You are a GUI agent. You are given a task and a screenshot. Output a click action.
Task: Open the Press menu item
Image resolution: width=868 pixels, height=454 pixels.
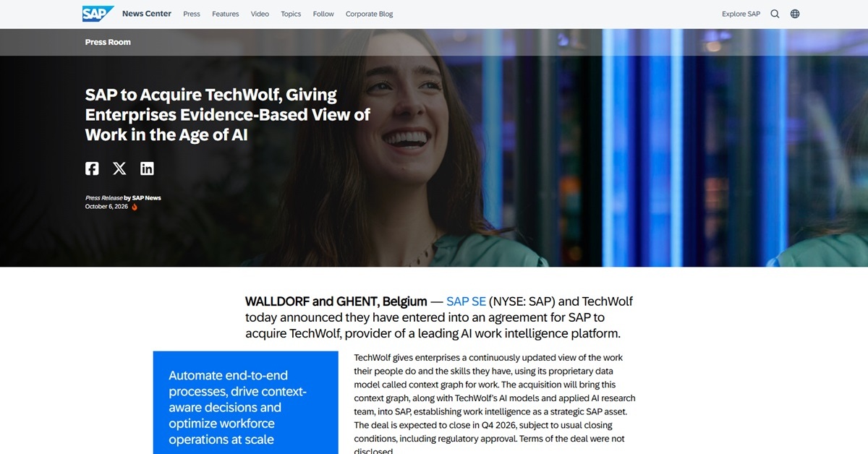coord(192,14)
